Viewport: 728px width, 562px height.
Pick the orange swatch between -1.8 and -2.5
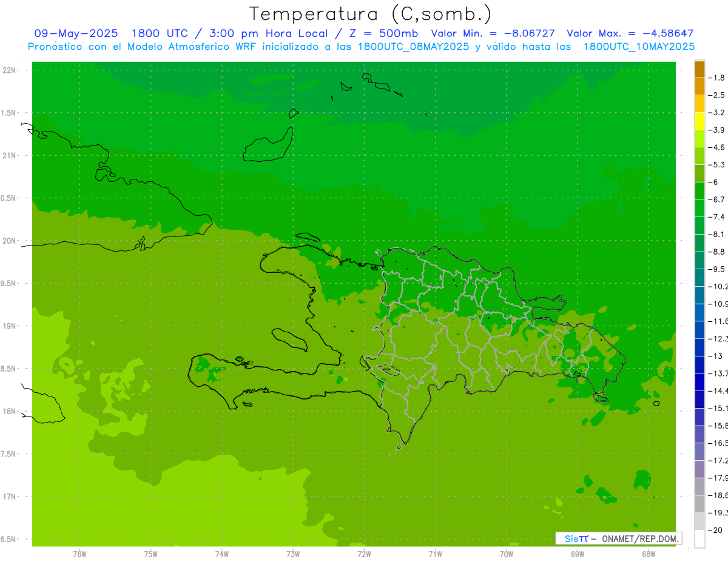(699, 87)
